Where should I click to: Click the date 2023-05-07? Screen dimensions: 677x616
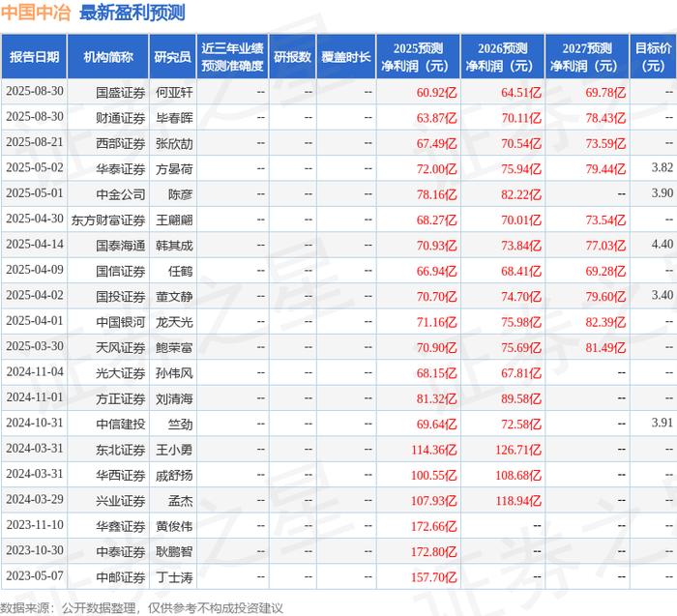coord(35,575)
